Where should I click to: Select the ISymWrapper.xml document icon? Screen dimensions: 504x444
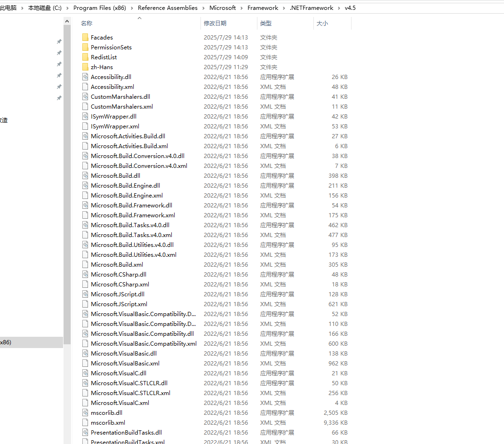[85, 126]
